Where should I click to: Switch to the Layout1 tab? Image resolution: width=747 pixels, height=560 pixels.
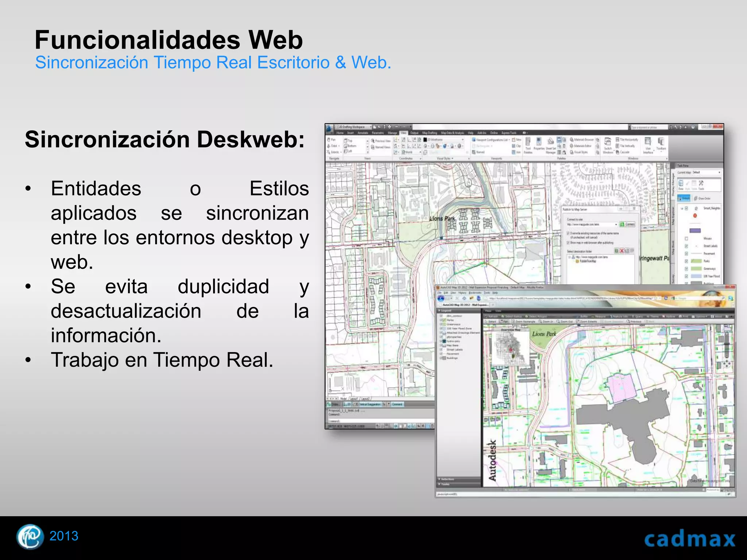click(355, 399)
